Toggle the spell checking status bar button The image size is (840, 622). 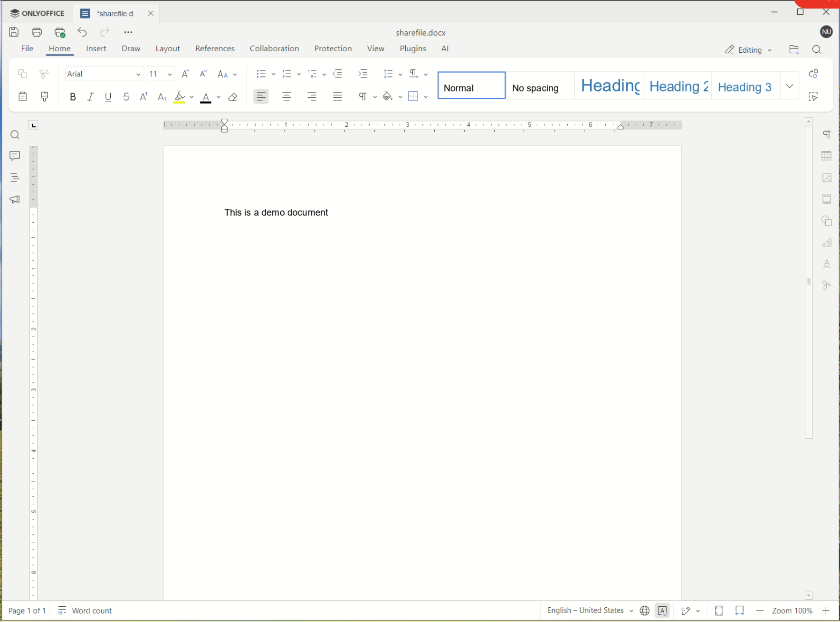pyautogui.click(x=662, y=611)
